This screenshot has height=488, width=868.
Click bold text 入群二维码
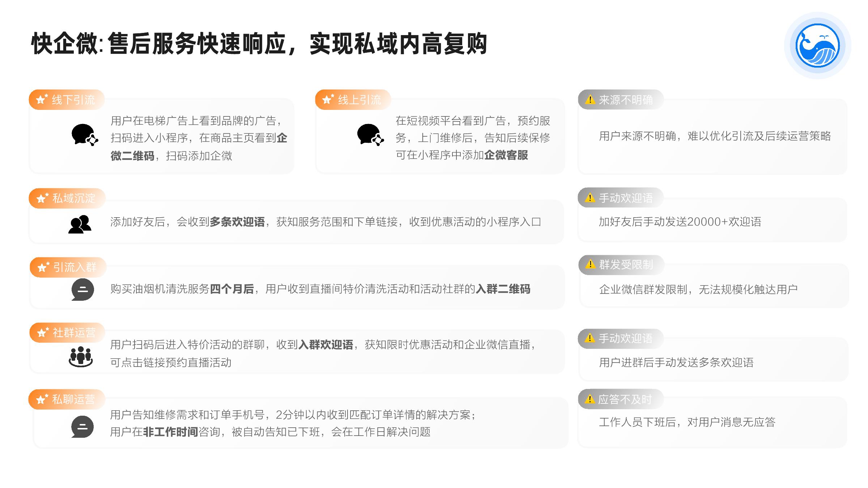click(x=503, y=289)
